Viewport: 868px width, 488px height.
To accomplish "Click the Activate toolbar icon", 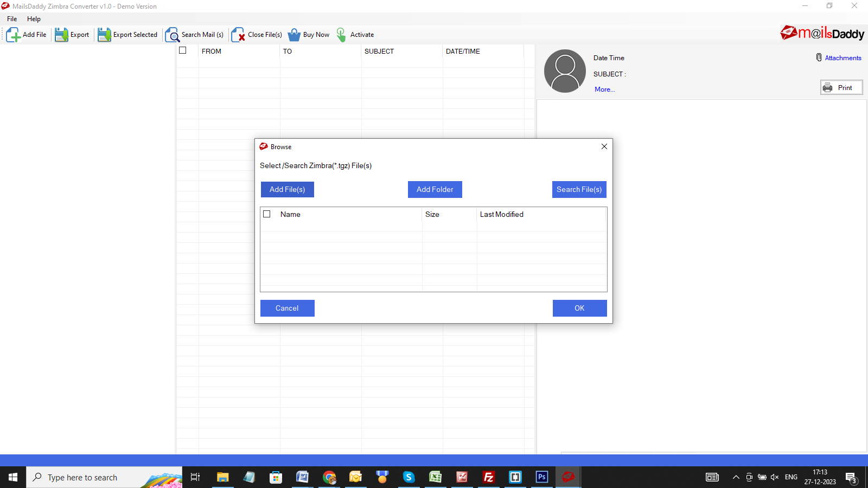I will [341, 35].
